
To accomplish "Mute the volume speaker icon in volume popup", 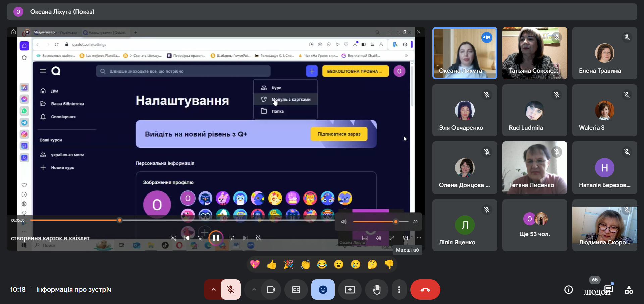I will coord(344,222).
